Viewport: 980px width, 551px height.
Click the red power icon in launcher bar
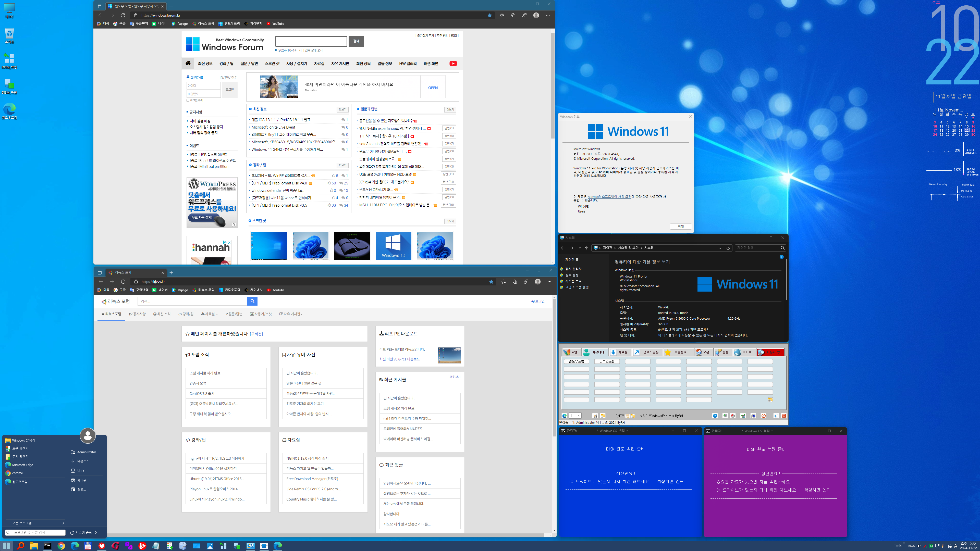(x=784, y=416)
